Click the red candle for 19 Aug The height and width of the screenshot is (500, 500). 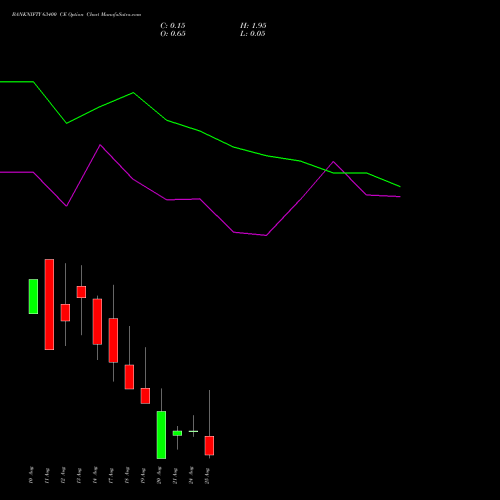pyautogui.click(x=145, y=396)
